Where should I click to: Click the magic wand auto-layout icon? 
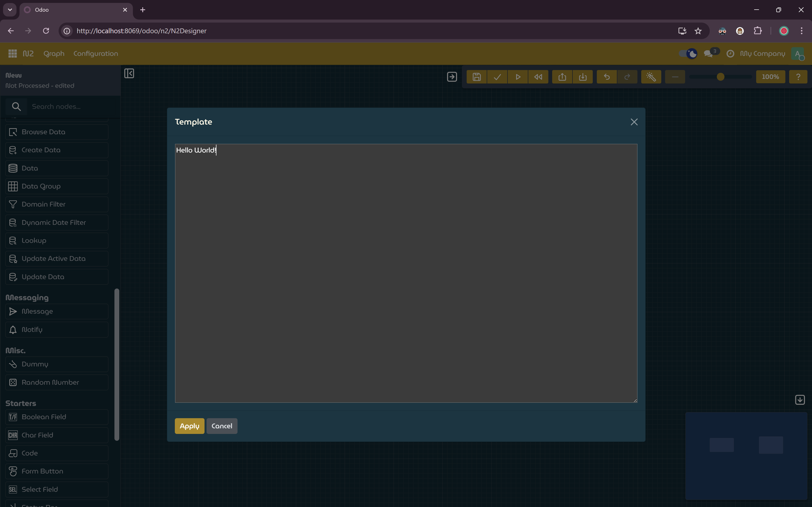(651, 76)
